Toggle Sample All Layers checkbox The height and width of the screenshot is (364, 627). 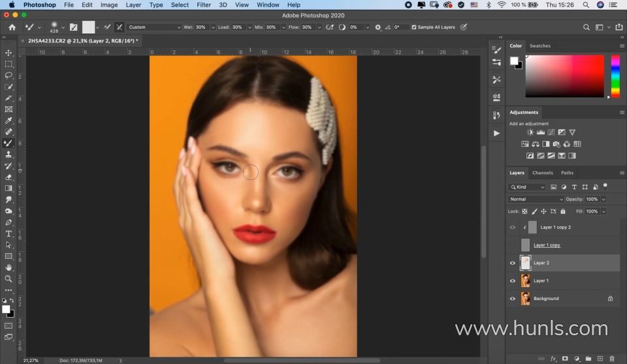pyautogui.click(x=414, y=27)
